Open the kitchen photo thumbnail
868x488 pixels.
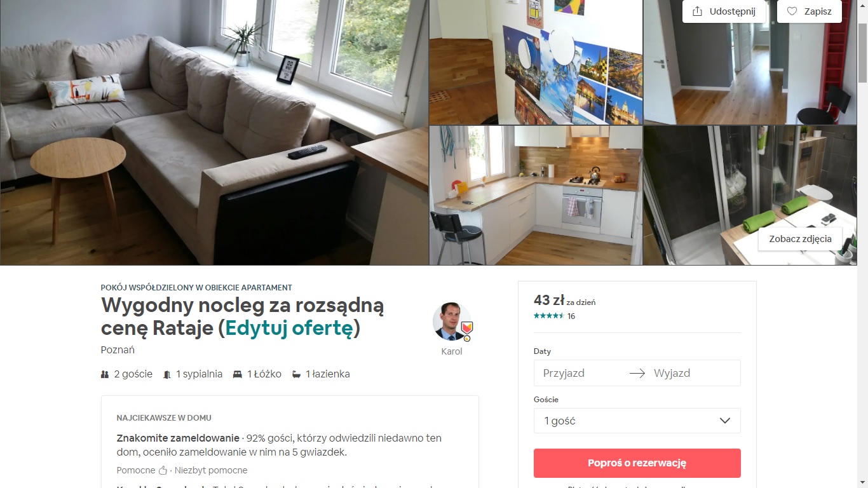(536, 195)
